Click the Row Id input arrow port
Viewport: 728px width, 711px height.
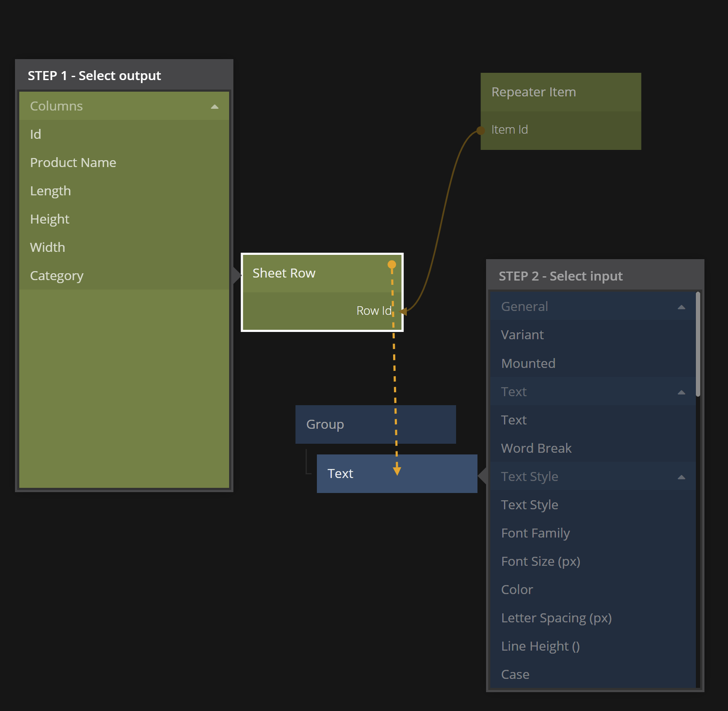tap(403, 311)
